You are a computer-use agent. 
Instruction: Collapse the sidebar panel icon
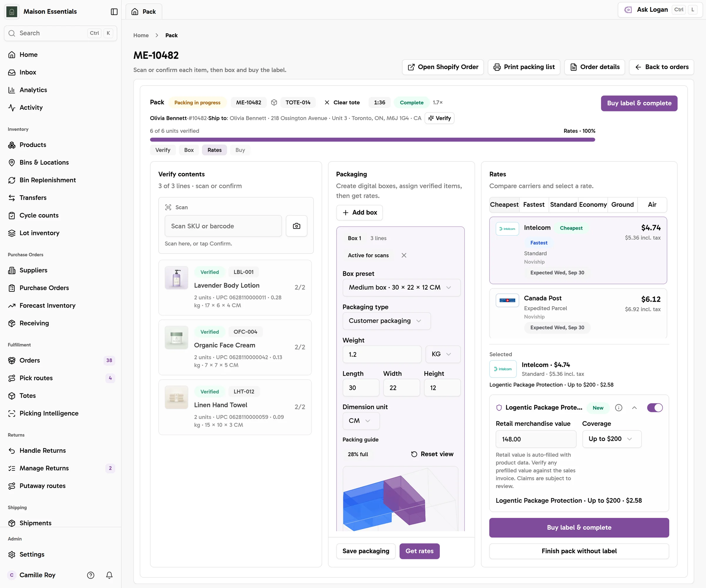(114, 12)
